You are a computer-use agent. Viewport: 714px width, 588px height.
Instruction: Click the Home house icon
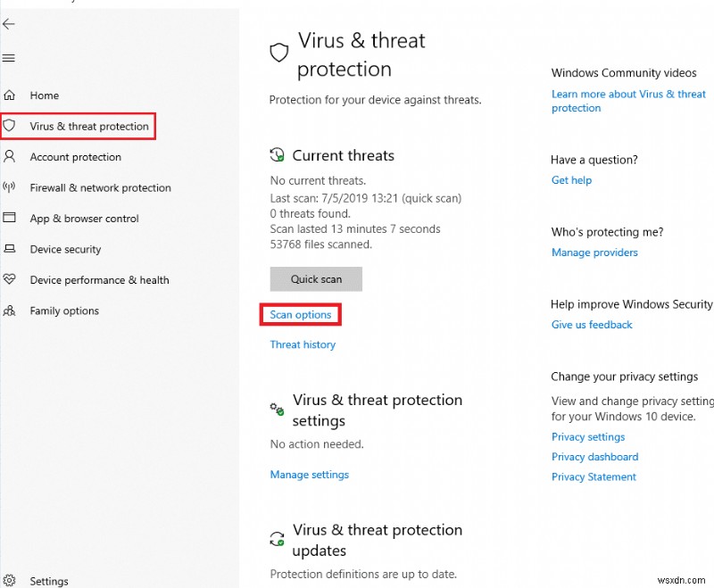coord(11,95)
